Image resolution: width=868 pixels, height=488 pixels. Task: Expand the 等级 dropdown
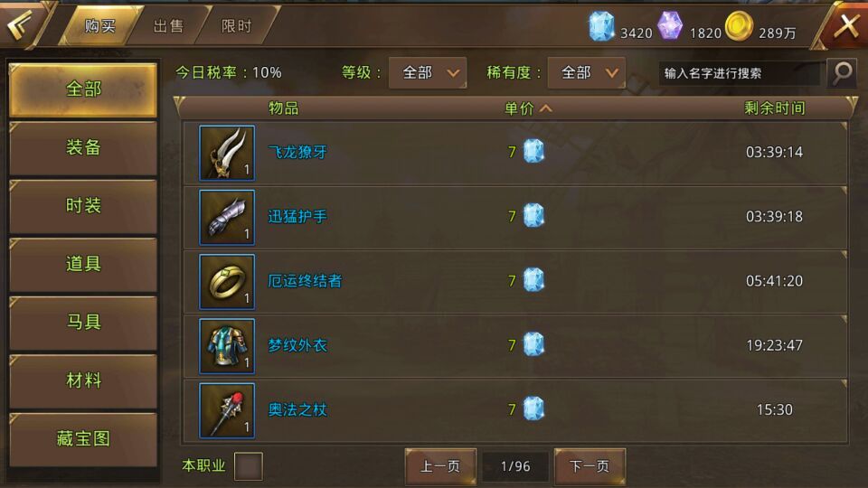(428, 72)
